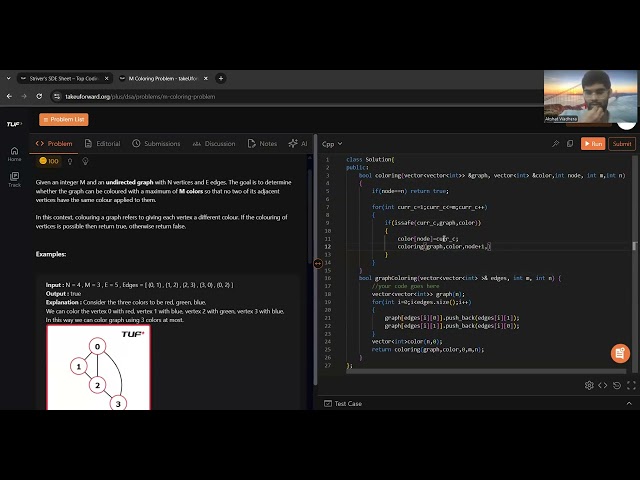Click the 'return coloring(graph,color,0,m,n);' line

click(428, 349)
